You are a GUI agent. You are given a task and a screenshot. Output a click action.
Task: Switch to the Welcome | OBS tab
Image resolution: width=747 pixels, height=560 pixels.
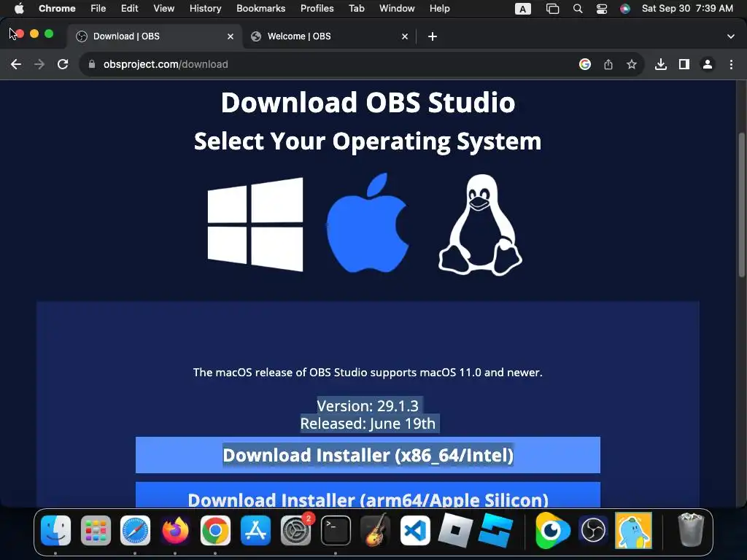pos(329,36)
